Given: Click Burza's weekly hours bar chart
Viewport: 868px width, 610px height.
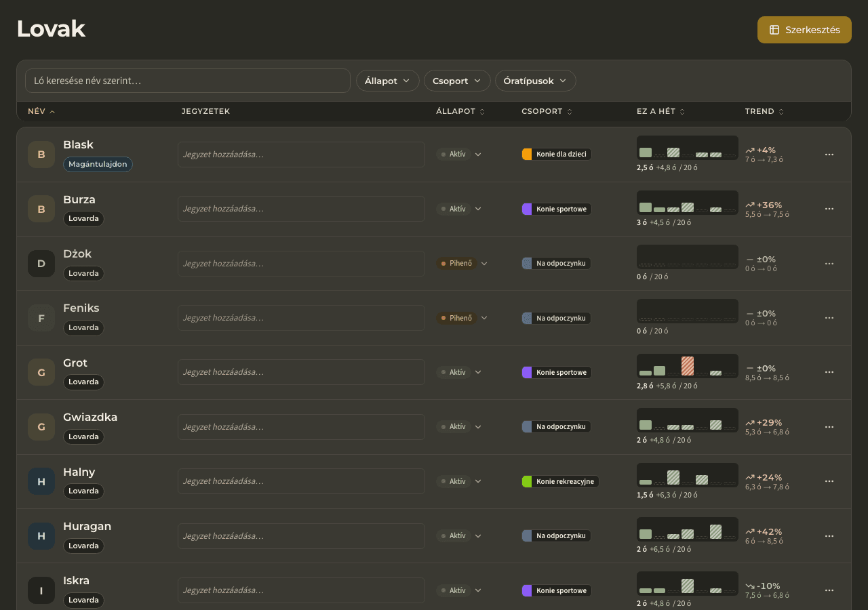Looking at the screenshot, I should tap(688, 202).
